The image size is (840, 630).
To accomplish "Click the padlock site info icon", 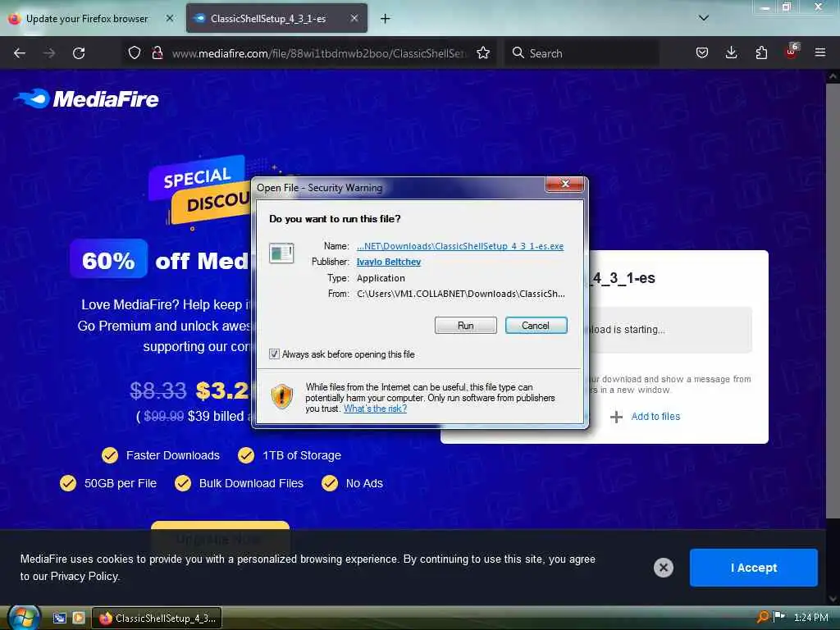I will point(157,52).
